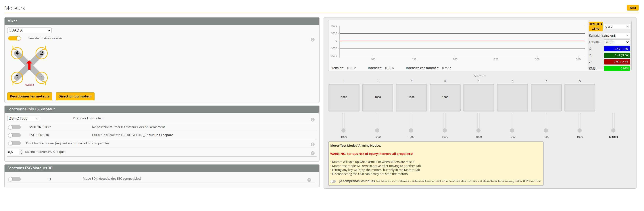Click motor 4 in quad diagram
Viewport: 644px width, 211px height.
[17, 53]
